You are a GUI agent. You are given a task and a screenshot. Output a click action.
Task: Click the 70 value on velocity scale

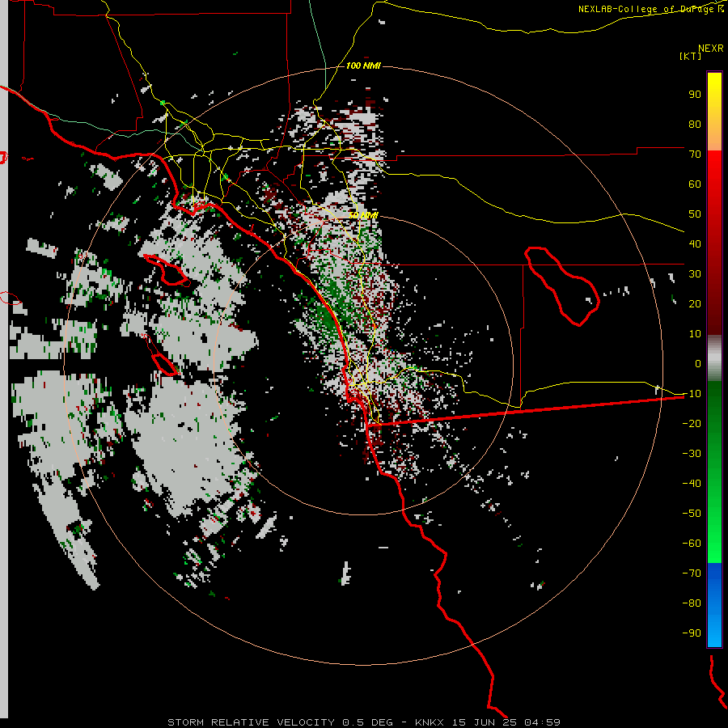(695, 154)
